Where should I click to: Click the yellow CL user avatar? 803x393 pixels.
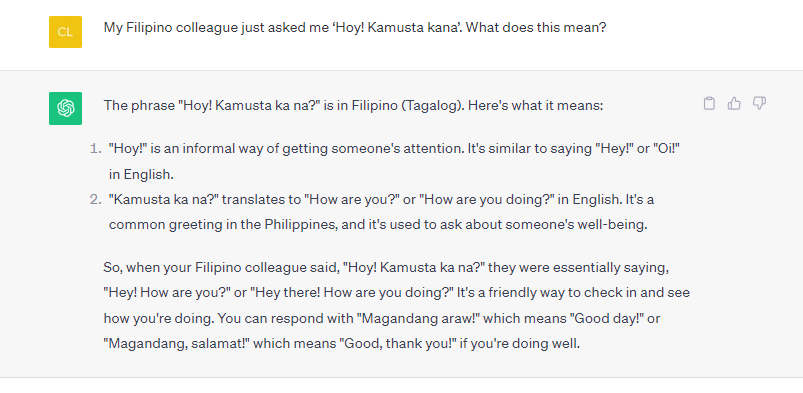click(x=65, y=32)
